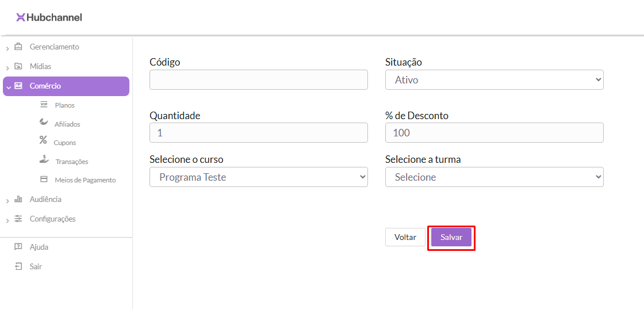Image resolution: width=644 pixels, height=309 pixels.
Task: Click the Transações money hand icon
Action: point(44,159)
